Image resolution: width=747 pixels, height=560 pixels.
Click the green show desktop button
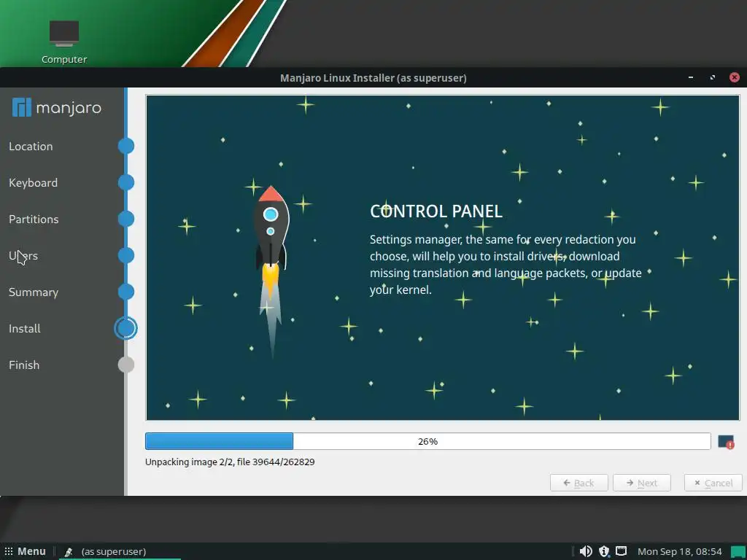(738, 551)
